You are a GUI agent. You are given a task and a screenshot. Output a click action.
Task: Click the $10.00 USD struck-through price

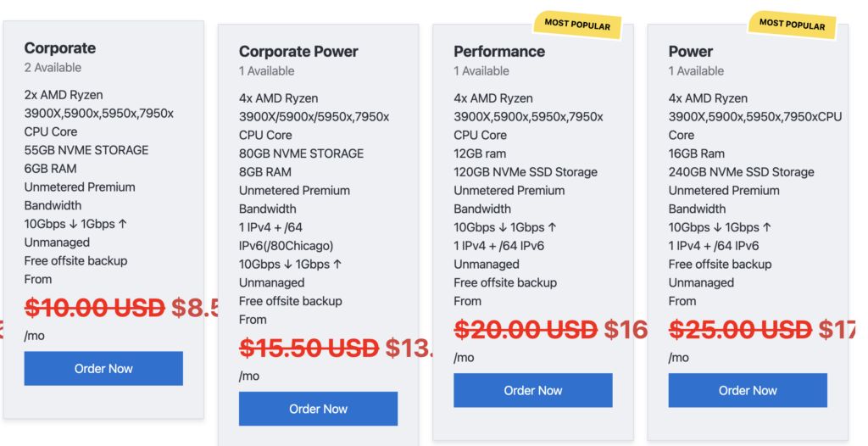[x=95, y=308]
